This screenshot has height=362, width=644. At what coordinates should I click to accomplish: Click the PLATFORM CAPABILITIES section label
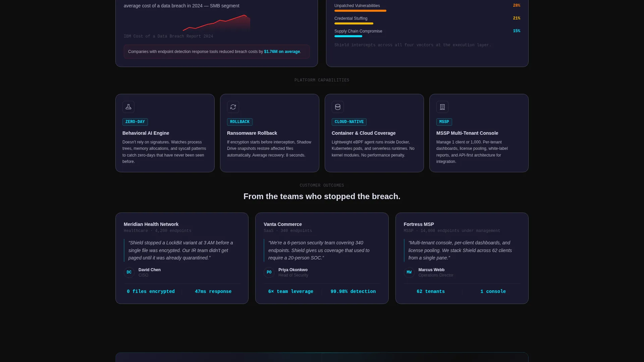click(322, 80)
